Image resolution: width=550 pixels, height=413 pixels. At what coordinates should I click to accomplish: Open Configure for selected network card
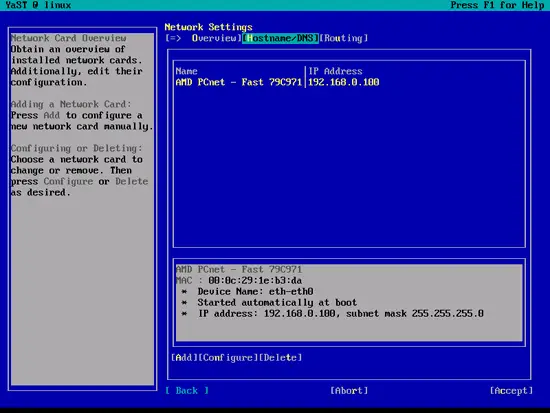point(228,358)
